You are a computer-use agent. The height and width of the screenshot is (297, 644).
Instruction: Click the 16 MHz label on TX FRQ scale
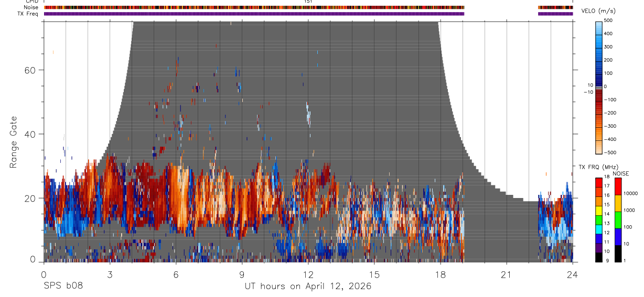pos(607,195)
